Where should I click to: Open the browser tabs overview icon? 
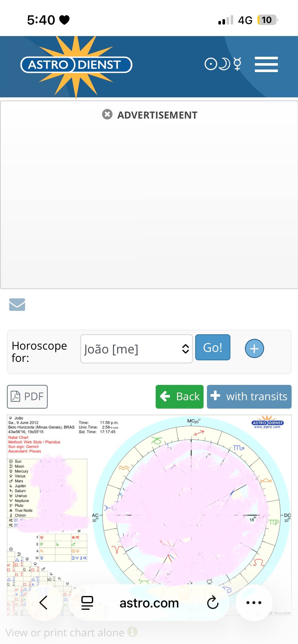[x=87, y=603]
